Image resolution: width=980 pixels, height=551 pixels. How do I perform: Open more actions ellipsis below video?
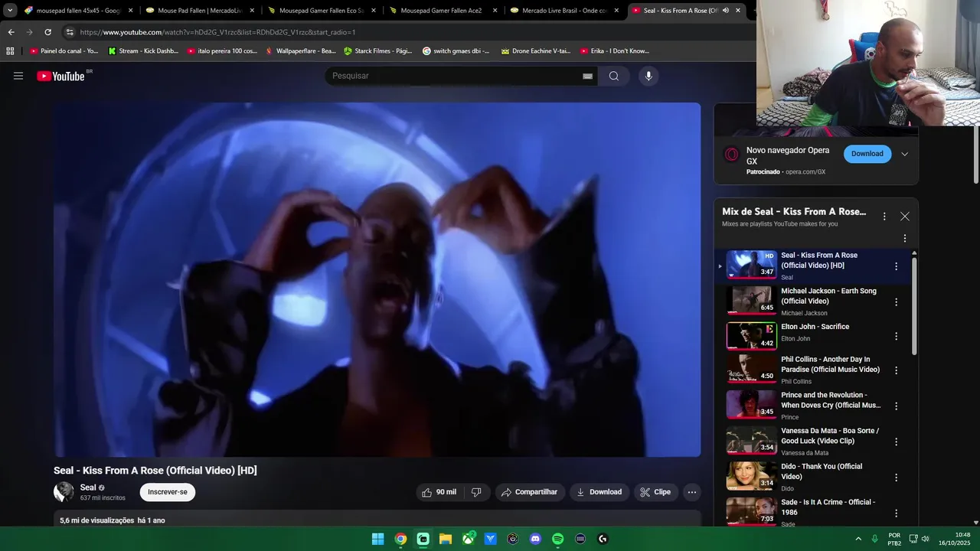(692, 492)
